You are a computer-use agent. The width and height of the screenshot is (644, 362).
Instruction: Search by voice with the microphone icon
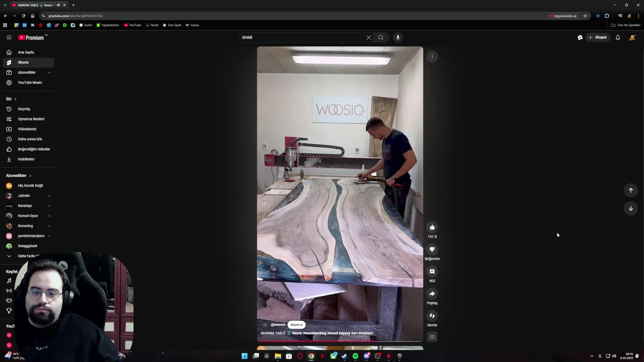(397, 37)
